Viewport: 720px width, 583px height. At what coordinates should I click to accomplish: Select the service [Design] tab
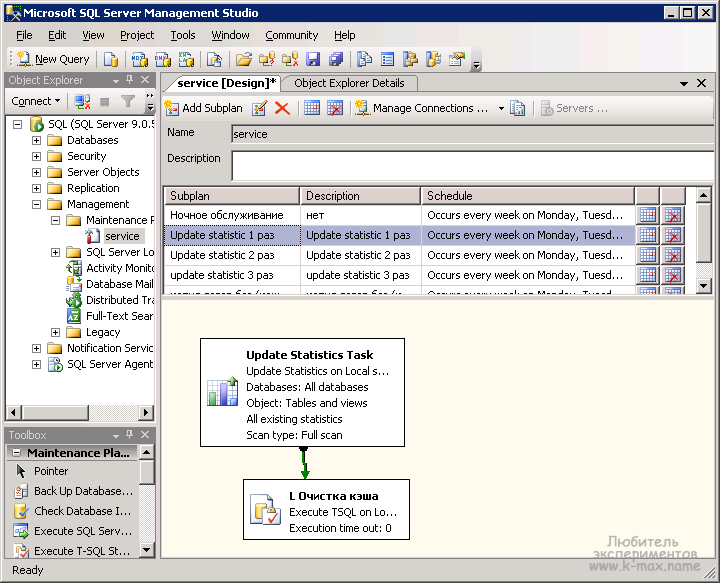coord(226,83)
